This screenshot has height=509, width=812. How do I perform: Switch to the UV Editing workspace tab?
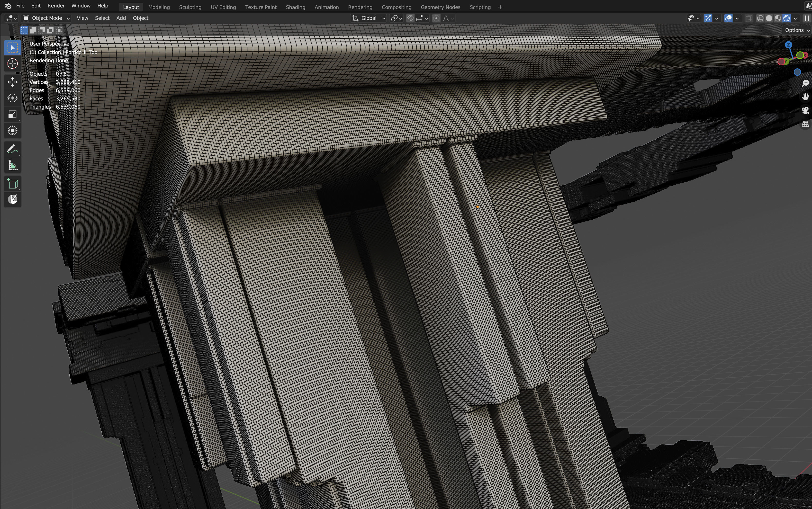(x=223, y=7)
